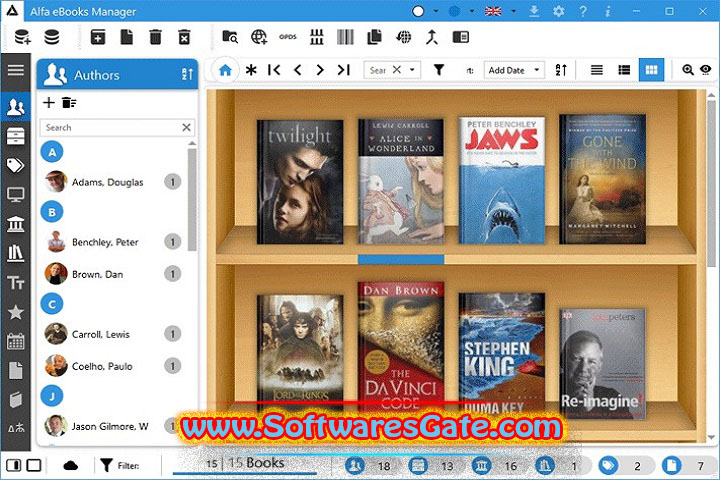Select author Brown, Dan
The image size is (720, 480).
click(x=112, y=274)
